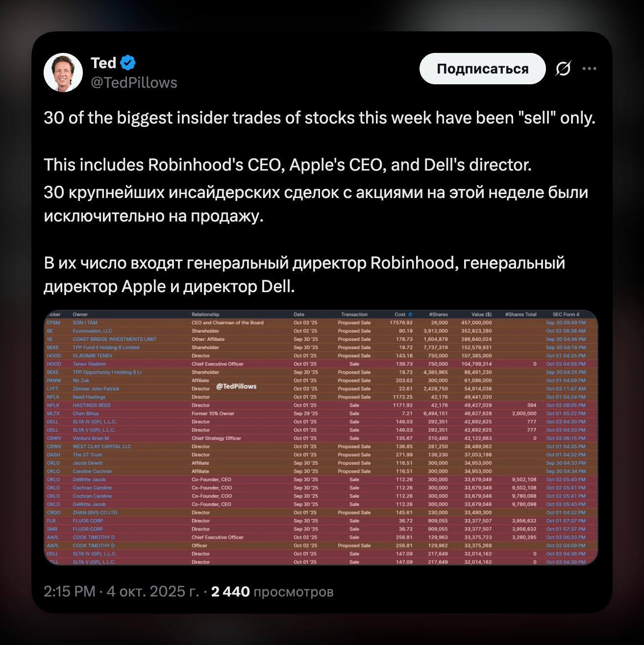
Task: Click the #Shares Total column header
Action: (x=520, y=315)
